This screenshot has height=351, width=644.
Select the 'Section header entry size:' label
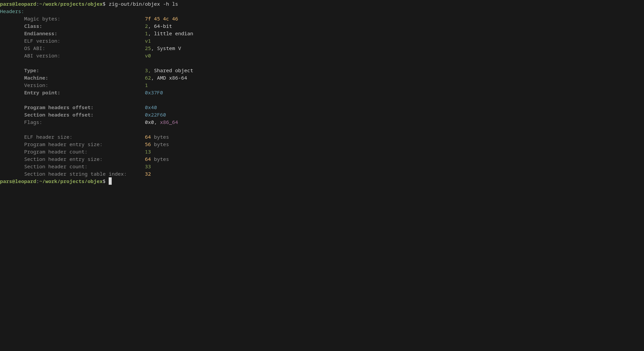(x=63, y=159)
